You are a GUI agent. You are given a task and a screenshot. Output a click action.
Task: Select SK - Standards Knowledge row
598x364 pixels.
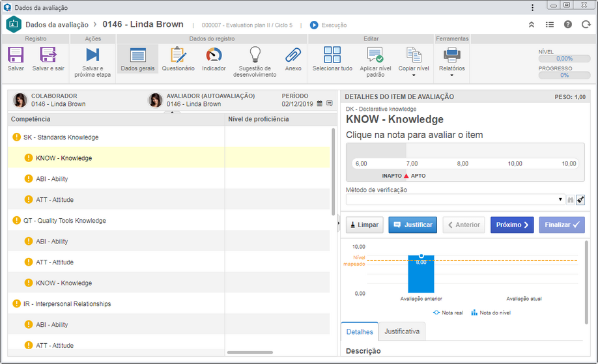169,137
